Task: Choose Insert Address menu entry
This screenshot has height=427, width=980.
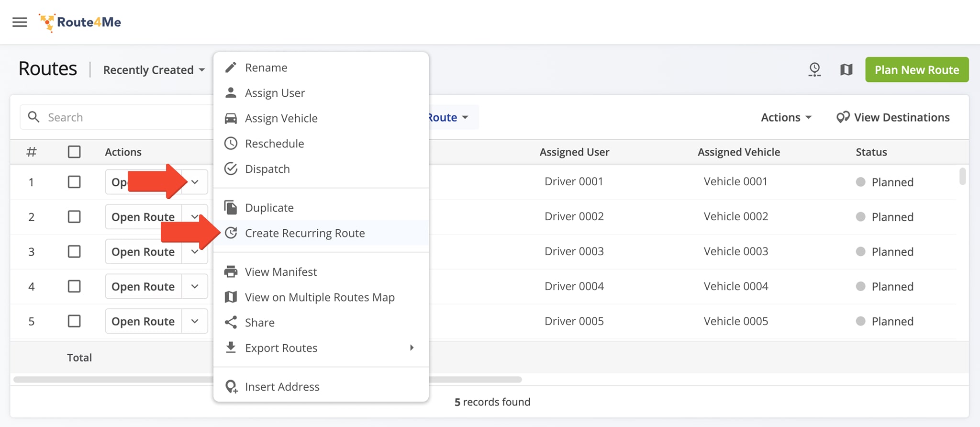Action: [321, 387]
